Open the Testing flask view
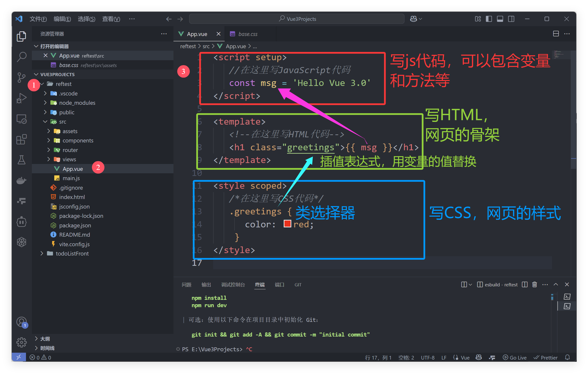The height and width of the screenshot is (373, 588). pyautogui.click(x=22, y=160)
